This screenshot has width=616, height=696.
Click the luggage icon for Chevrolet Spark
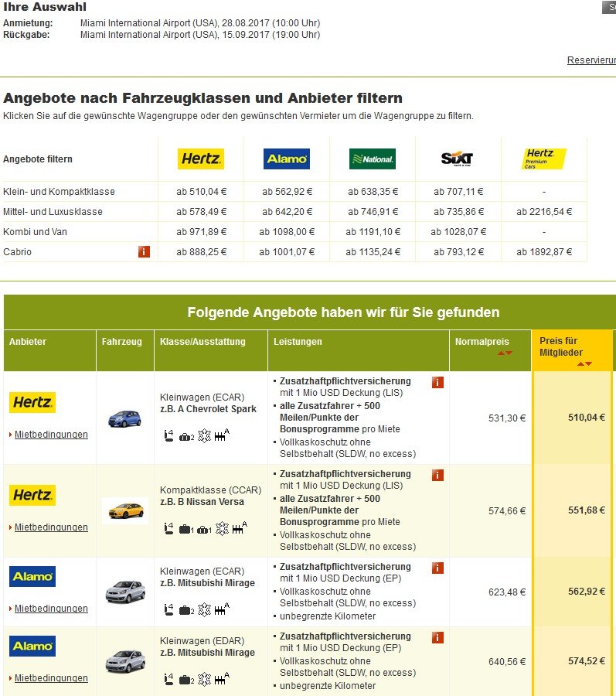point(186,437)
